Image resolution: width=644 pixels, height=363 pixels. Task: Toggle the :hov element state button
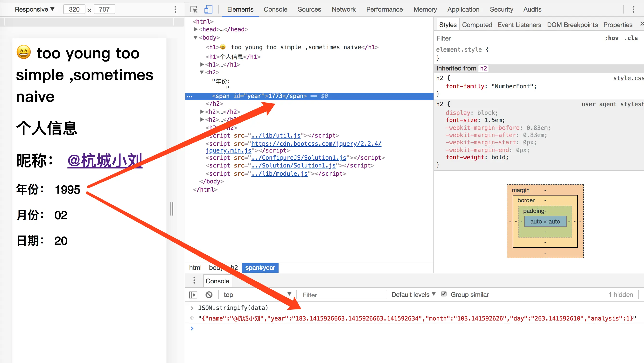(x=611, y=38)
